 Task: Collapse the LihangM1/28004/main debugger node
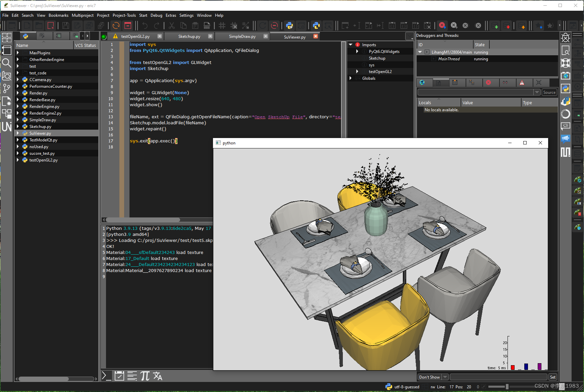coord(420,52)
